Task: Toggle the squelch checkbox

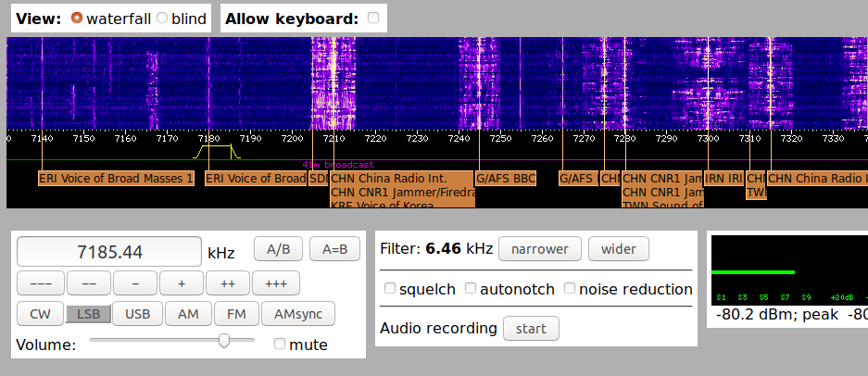Action: [390, 288]
